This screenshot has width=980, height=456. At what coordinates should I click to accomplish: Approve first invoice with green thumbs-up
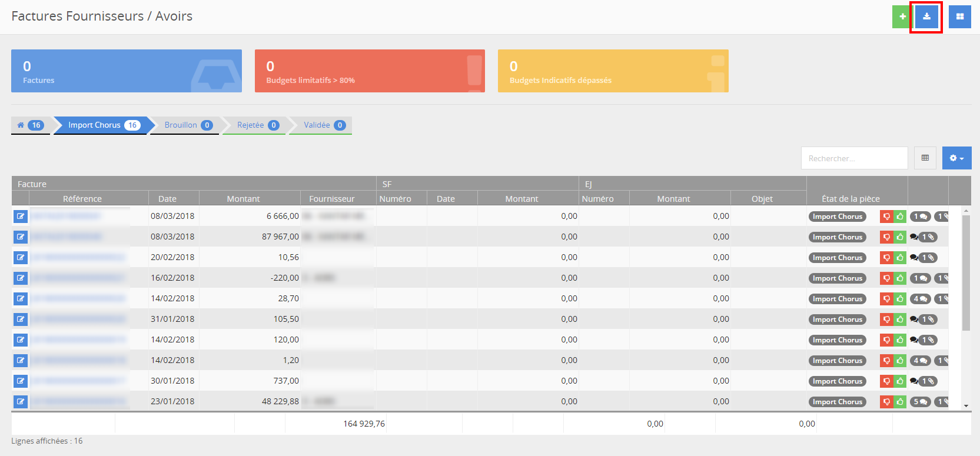click(x=900, y=217)
